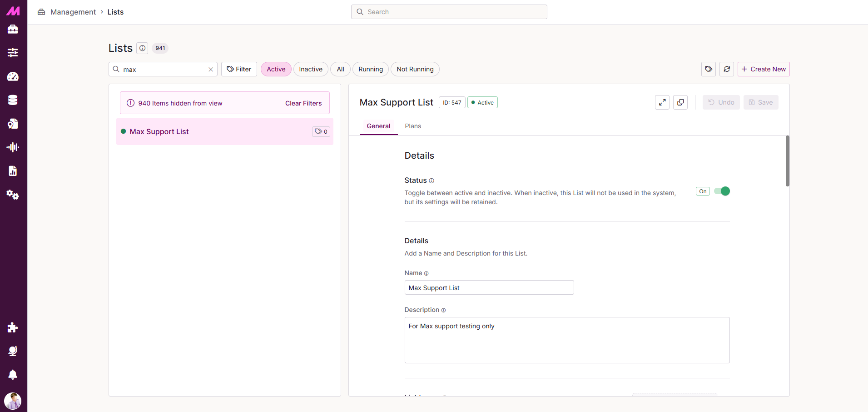Click the tag count on Max Support List
Image resolution: width=868 pixels, height=412 pixels.
point(321,131)
